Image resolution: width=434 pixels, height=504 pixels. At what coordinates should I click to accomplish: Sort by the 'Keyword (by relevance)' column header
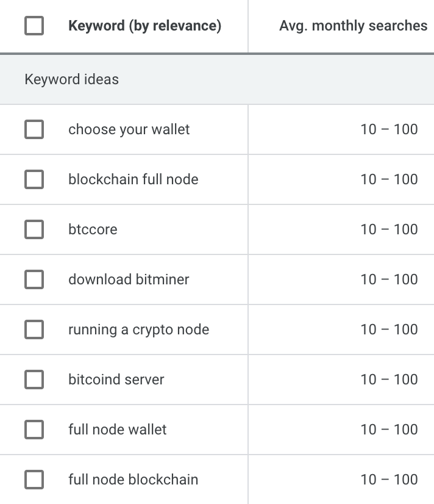pyautogui.click(x=146, y=26)
